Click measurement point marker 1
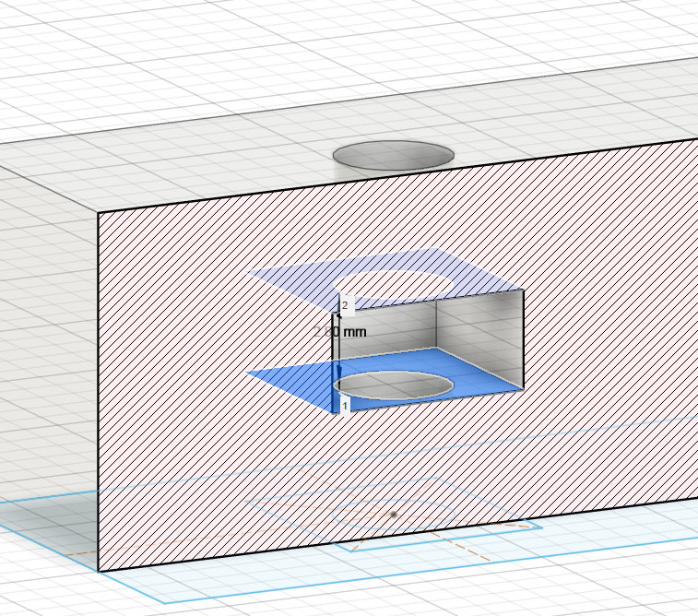This screenshot has height=616, width=698. click(x=345, y=405)
